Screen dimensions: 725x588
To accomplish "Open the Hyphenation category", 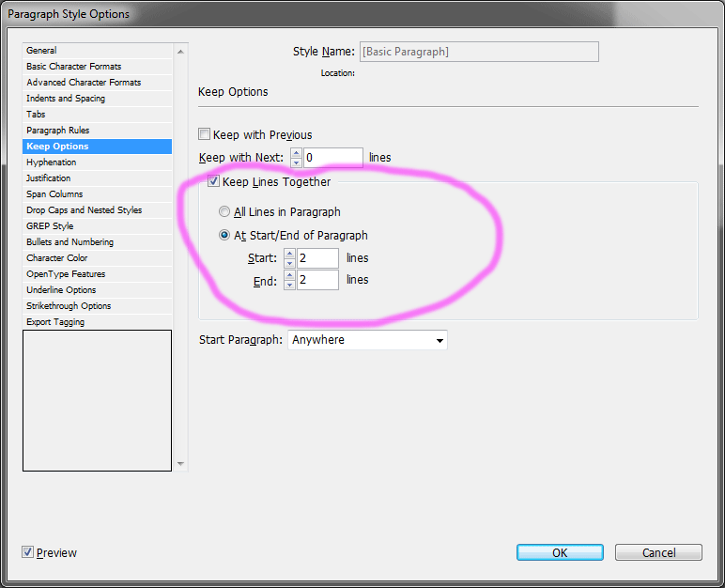I will [x=97, y=162].
